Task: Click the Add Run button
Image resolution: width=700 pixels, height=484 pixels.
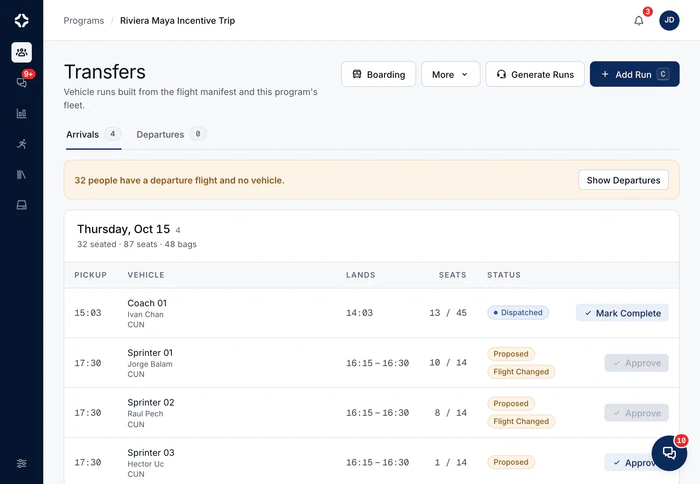Action: [x=634, y=74]
